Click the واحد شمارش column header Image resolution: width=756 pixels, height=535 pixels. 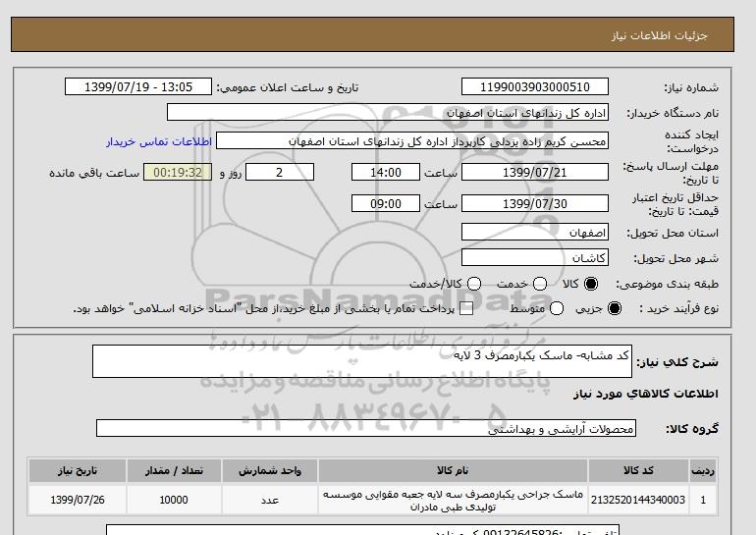click(270, 471)
